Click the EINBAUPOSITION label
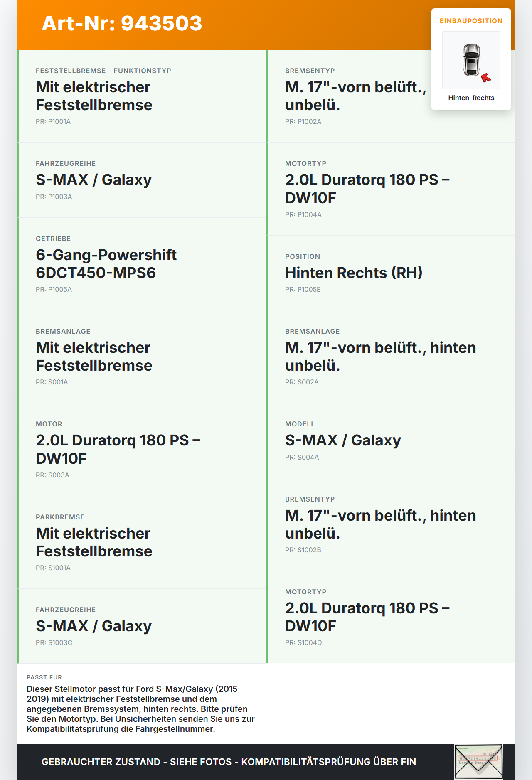This screenshot has width=532, height=780. coord(471,21)
